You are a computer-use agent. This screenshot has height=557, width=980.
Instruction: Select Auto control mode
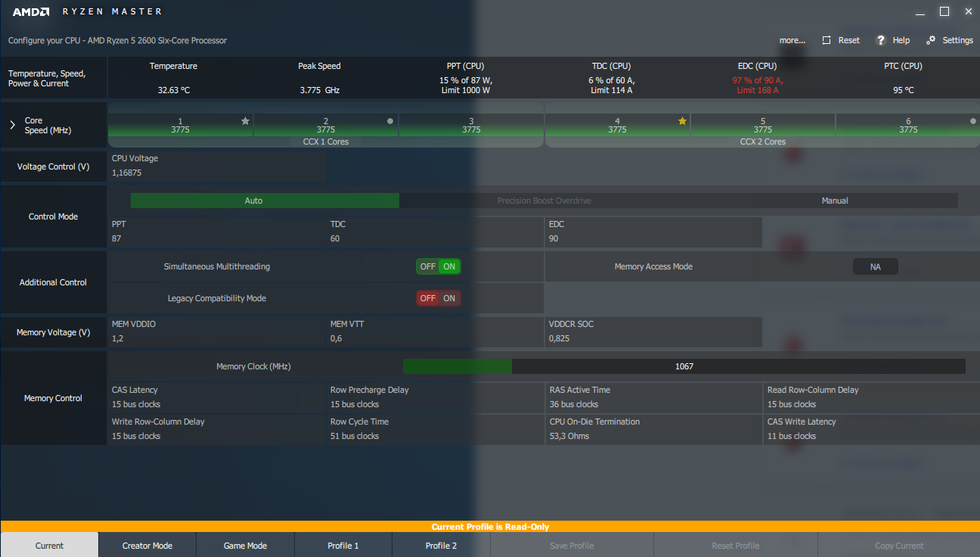pyautogui.click(x=265, y=201)
